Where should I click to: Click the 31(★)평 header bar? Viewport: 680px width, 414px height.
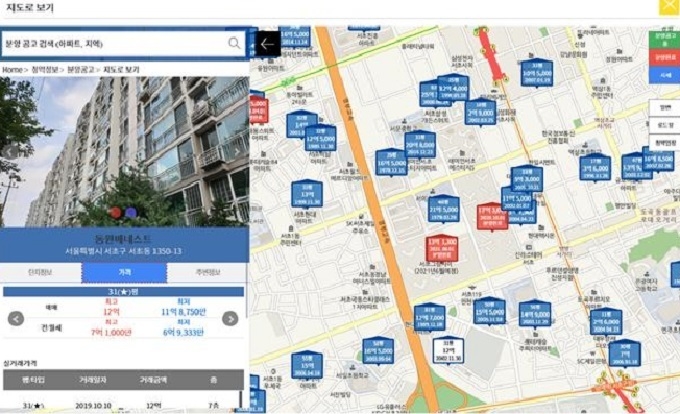[123, 292]
